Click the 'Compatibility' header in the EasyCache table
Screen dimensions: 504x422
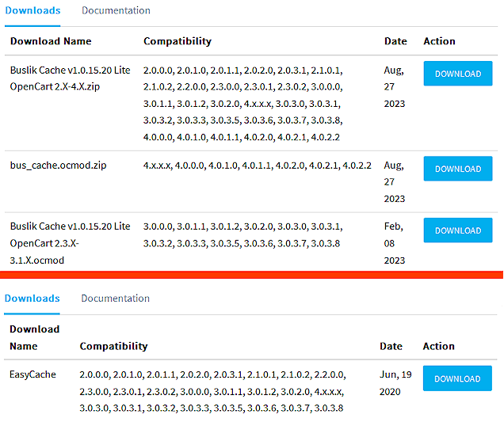pyautogui.click(x=114, y=346)
